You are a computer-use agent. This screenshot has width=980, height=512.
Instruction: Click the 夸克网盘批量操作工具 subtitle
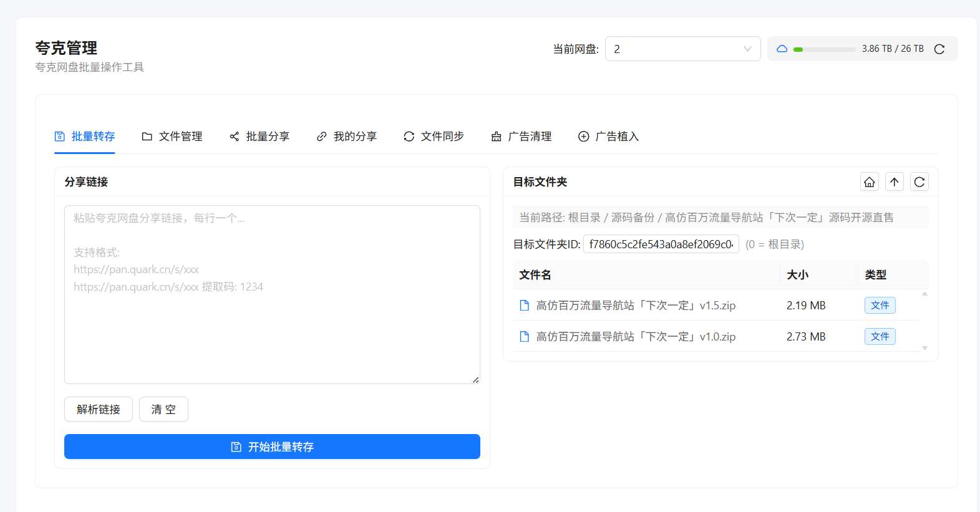[89, 67]
